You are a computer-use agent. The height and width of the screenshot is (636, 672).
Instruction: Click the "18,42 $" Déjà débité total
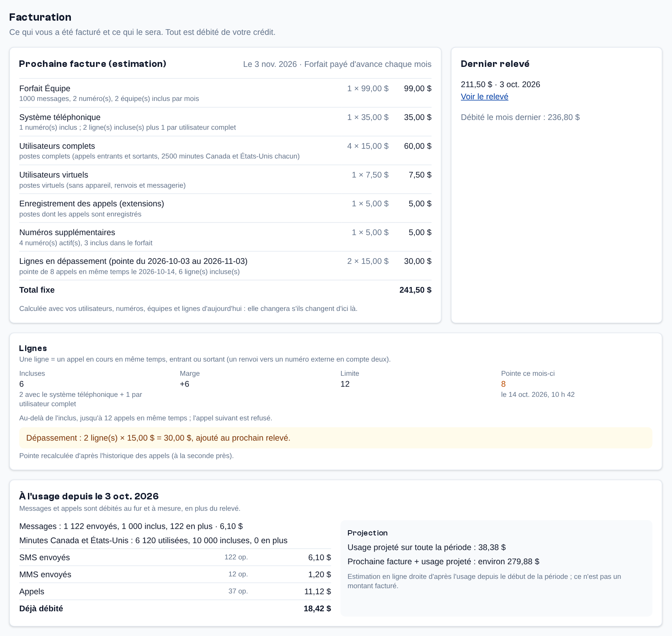coord(317,608)
